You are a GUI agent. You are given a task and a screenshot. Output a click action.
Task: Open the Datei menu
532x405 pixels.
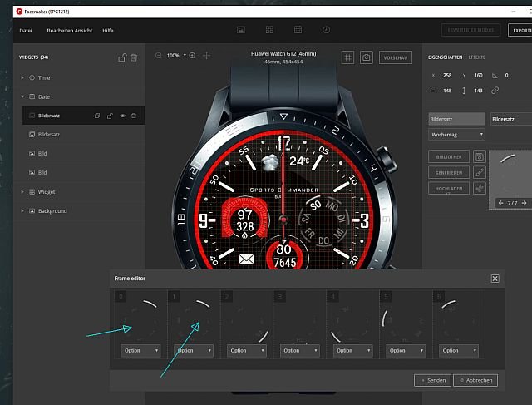point(26,31)
